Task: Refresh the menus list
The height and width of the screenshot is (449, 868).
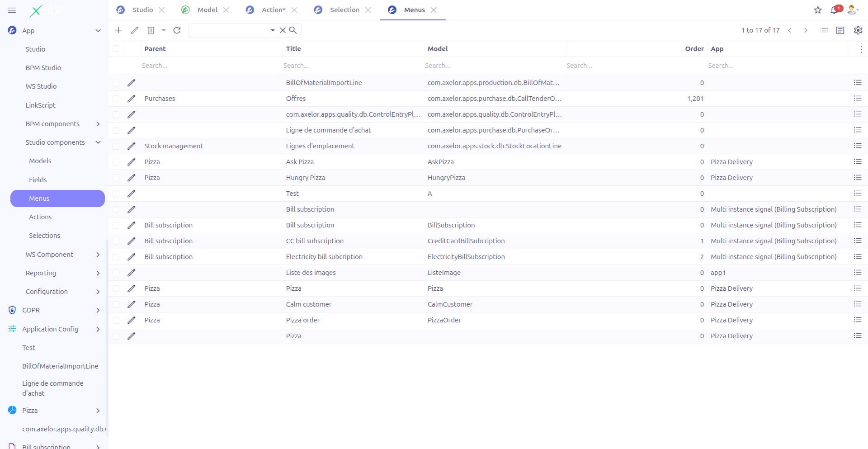Action: coord(177,30)
